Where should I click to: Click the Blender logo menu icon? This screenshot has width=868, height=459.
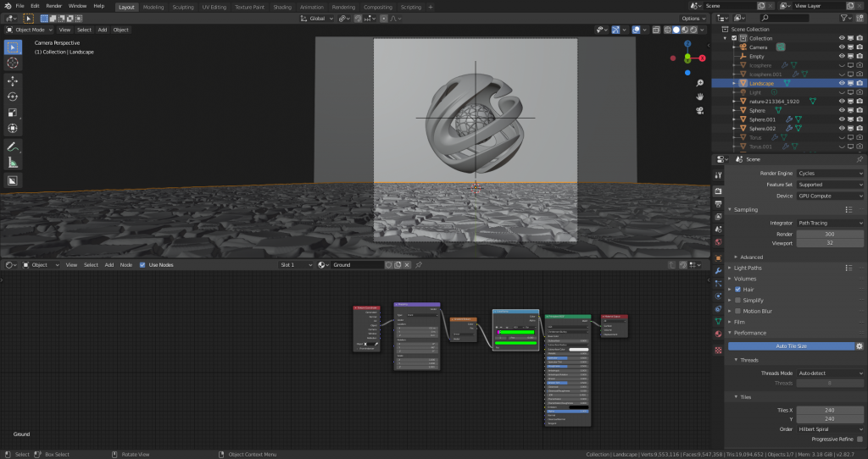pyautogui.click(x=8, y=6)
